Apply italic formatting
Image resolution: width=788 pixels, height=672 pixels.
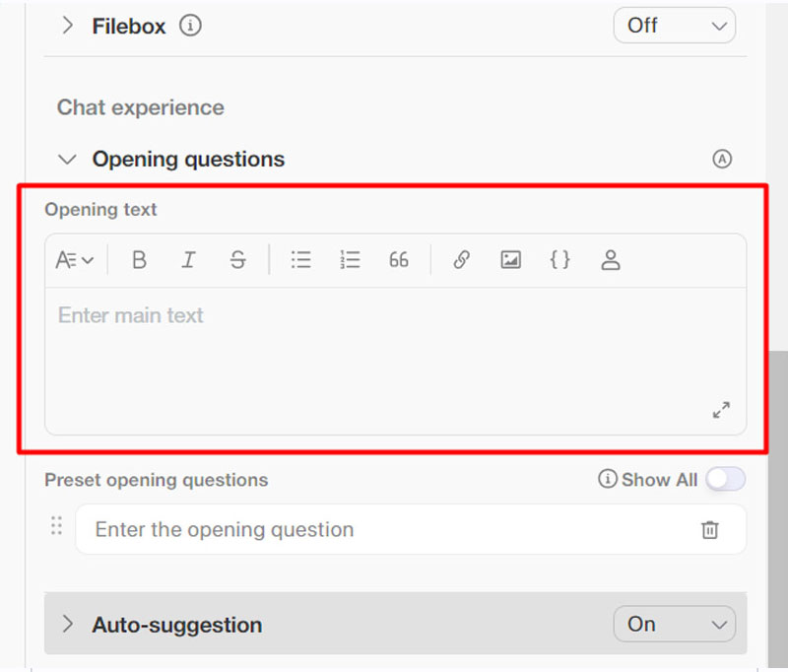pyautogui.click(x=188, y=260)
